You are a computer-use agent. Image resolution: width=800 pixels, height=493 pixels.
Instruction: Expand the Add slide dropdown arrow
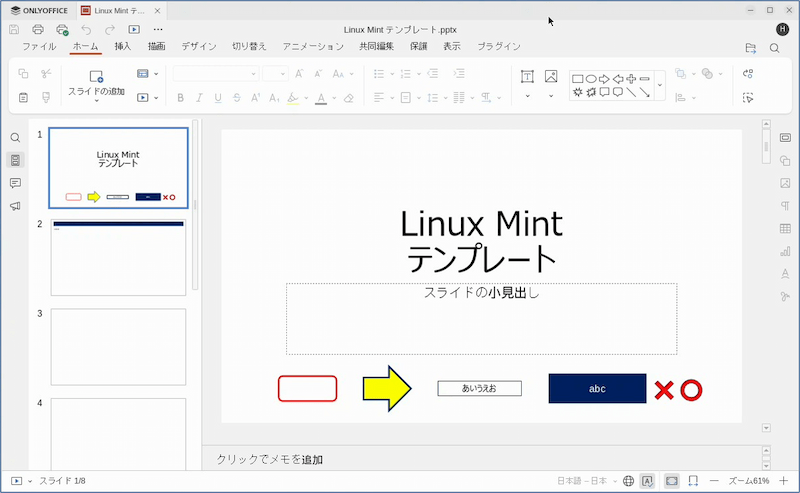point(96,102)
